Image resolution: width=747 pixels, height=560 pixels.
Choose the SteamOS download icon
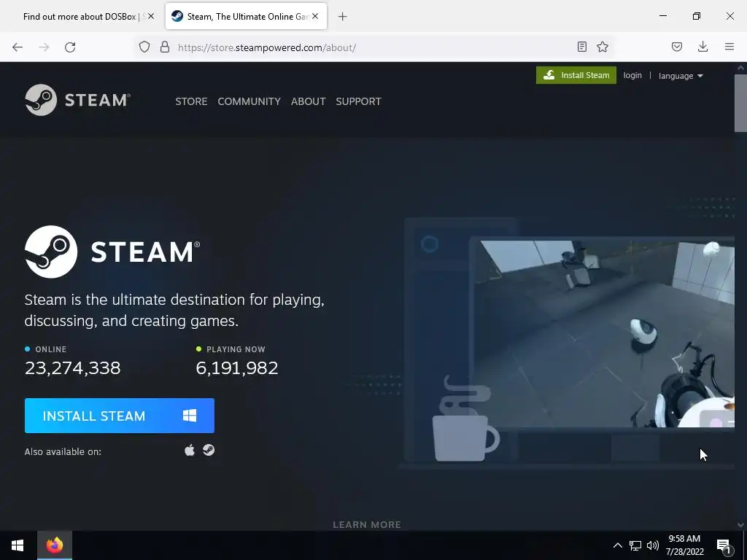[209, 450]
